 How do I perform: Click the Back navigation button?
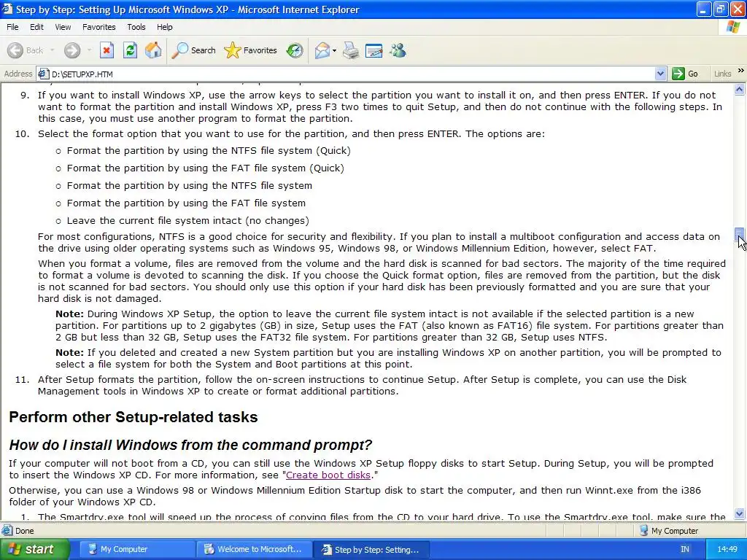pos(26,50)
